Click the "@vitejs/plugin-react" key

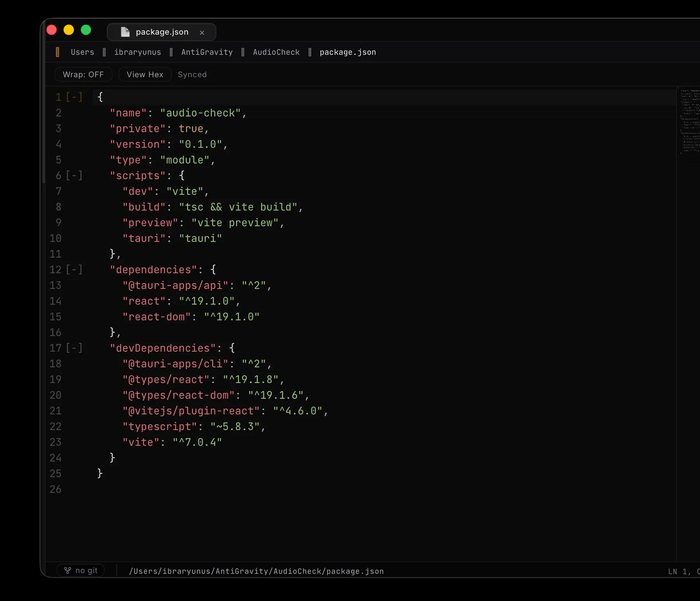(191, 411)
